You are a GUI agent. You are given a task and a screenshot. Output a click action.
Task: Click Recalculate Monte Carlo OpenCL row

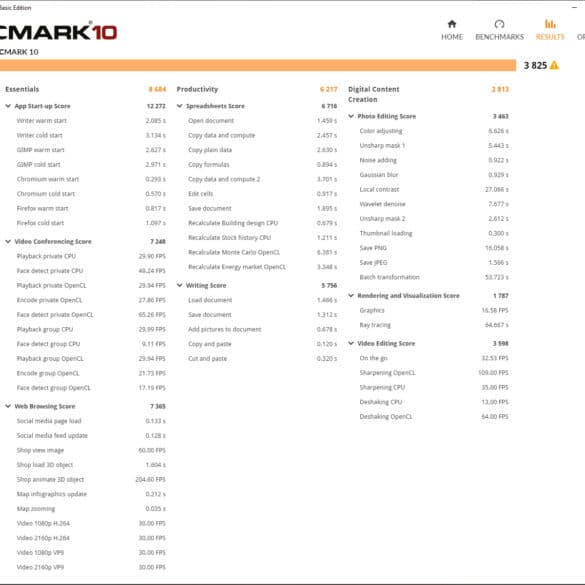(263, 252)
